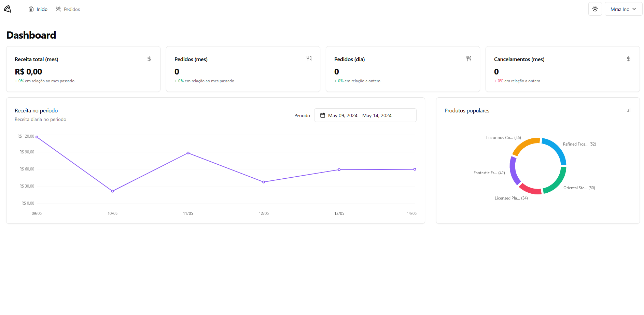
Task: Click the Refined Froz... (52) legend label
Action: [579, 144]
